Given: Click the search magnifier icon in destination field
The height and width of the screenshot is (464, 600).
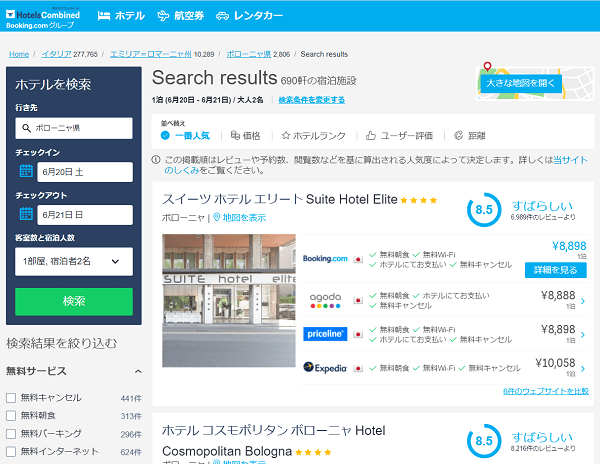Looking at the screenshot, I should (x=26, y=128).
